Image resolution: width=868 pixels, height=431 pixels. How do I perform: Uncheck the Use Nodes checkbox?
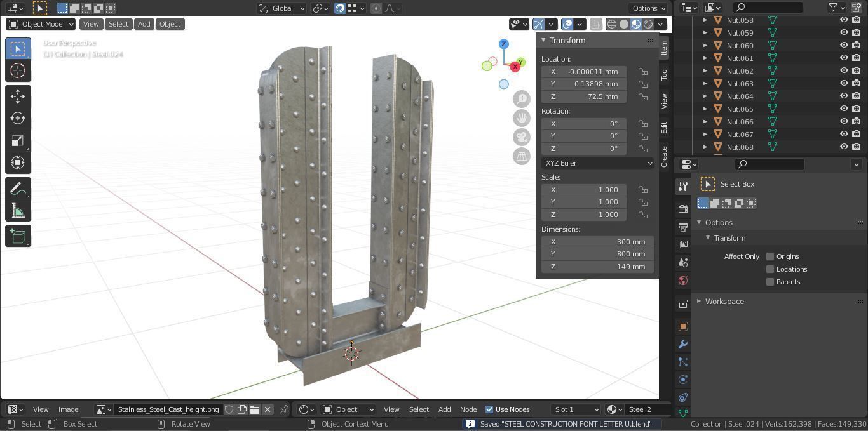click(489, 409)
